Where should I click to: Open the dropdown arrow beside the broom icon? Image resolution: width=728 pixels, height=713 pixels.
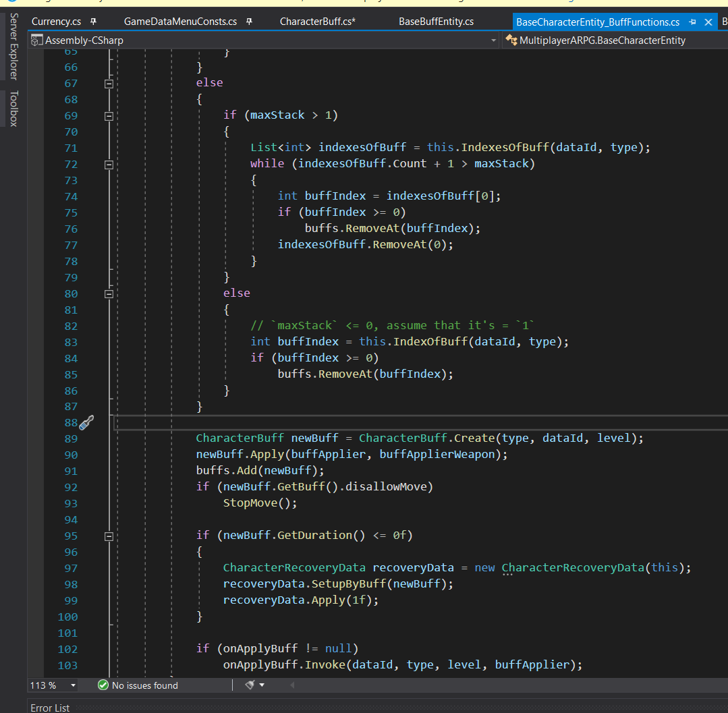262,685
